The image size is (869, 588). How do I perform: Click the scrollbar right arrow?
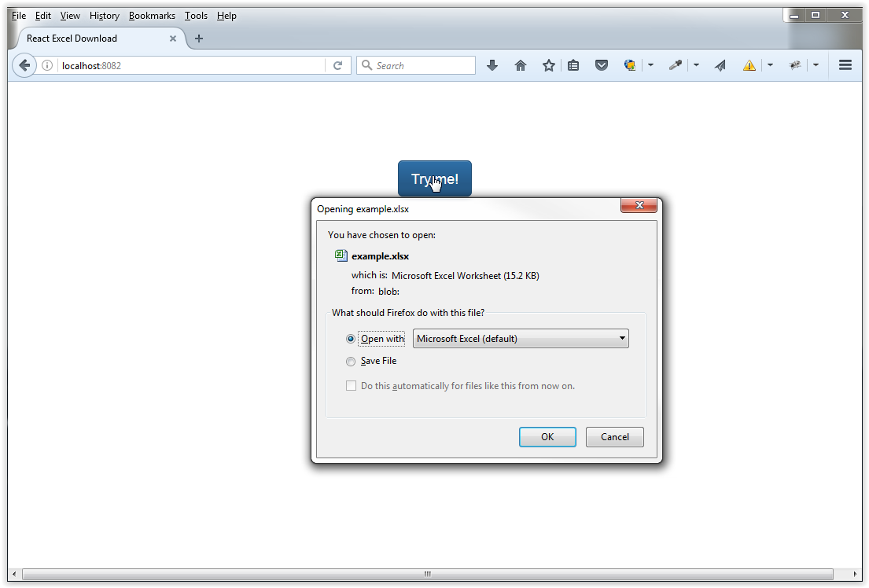click(x=855, y=574)
